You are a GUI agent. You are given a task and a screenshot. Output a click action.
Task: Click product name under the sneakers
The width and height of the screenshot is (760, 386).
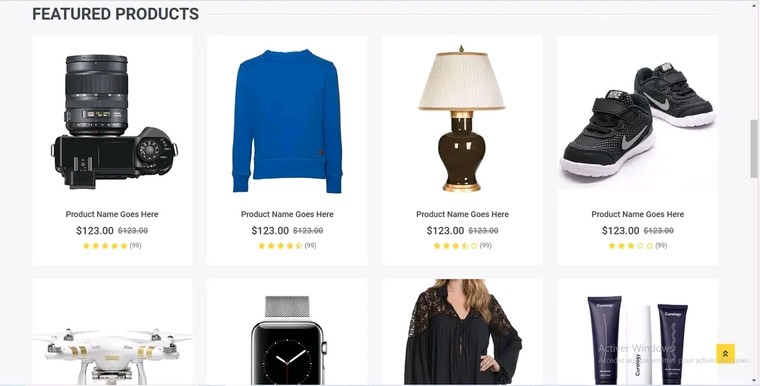click(637, 214)
